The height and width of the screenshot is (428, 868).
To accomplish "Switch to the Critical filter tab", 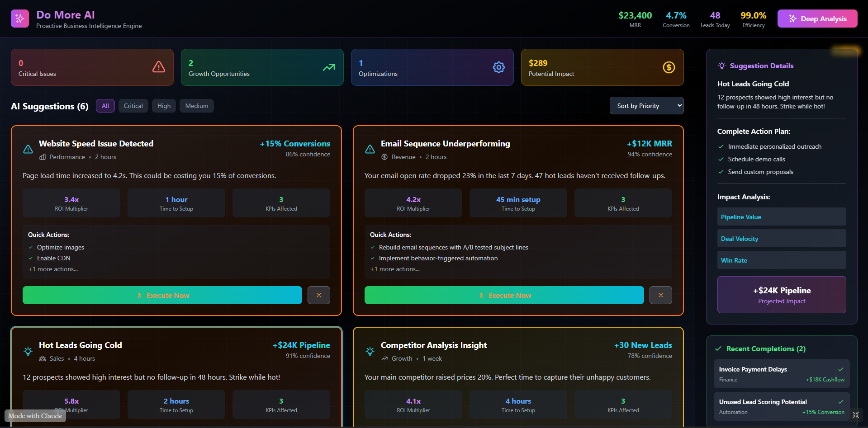I will (133, 105).
